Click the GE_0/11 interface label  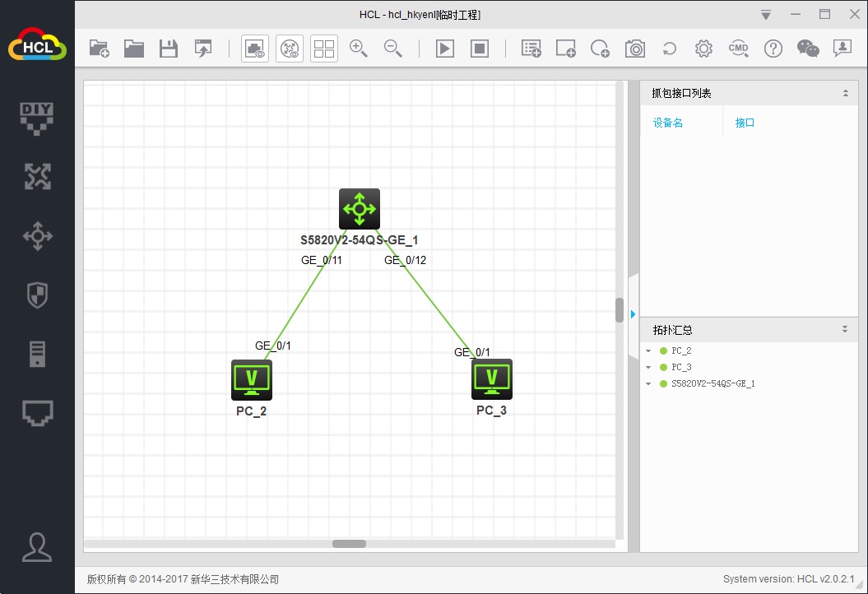tap(322, 260)
